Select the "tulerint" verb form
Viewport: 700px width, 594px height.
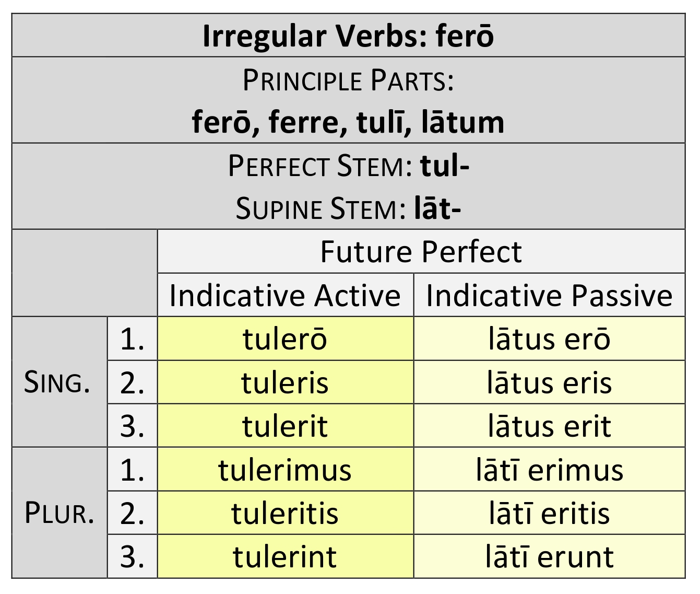tap(285, 556)
